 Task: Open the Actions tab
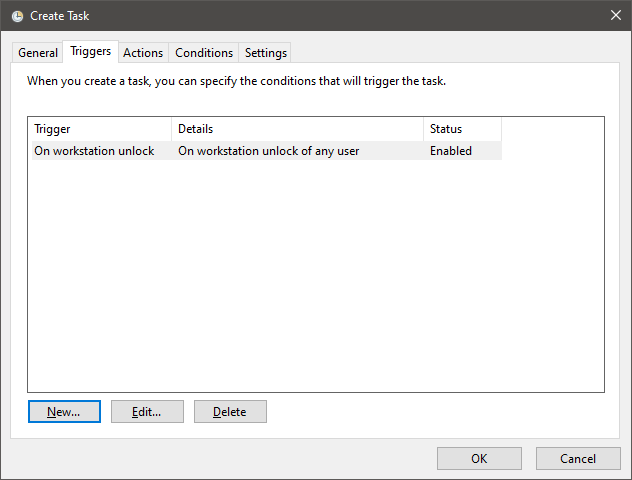[143, 53]
